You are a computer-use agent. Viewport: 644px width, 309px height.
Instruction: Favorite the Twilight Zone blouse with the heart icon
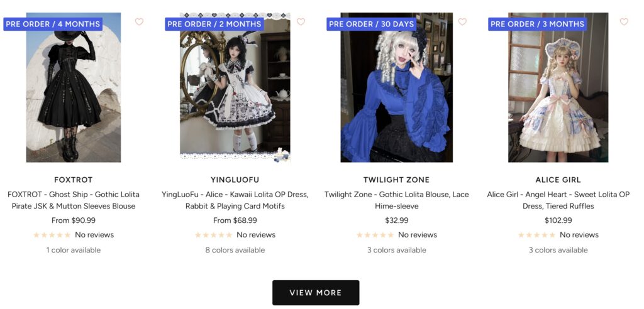pyautogui.click(x=462, y=22)
